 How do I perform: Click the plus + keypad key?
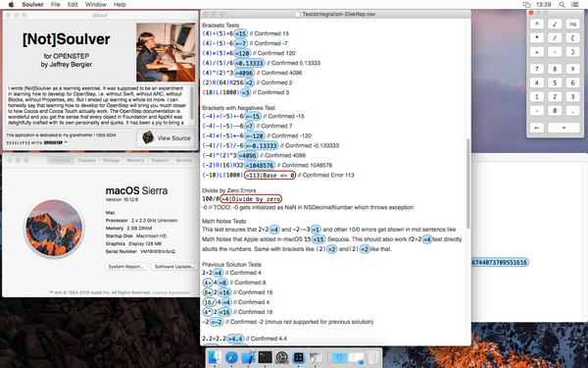(x=537, y=52)
